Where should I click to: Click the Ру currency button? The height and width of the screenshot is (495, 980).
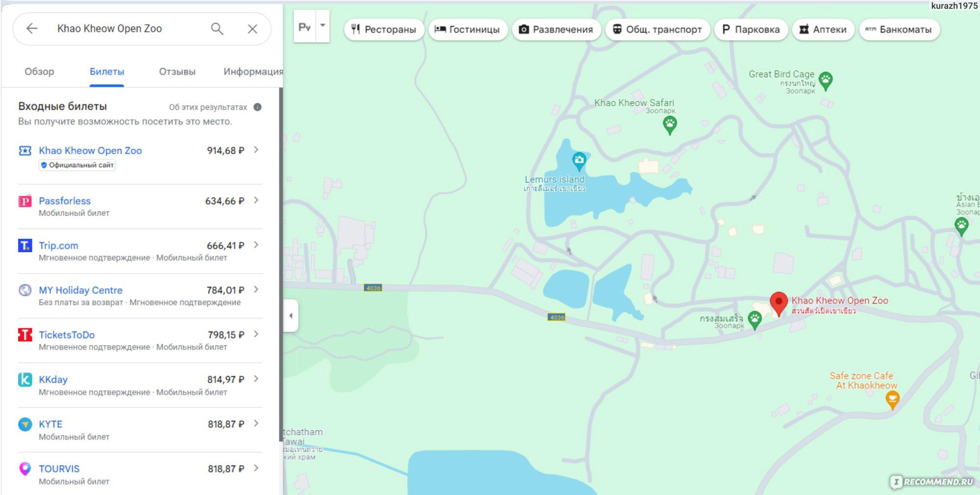(305, 26)
